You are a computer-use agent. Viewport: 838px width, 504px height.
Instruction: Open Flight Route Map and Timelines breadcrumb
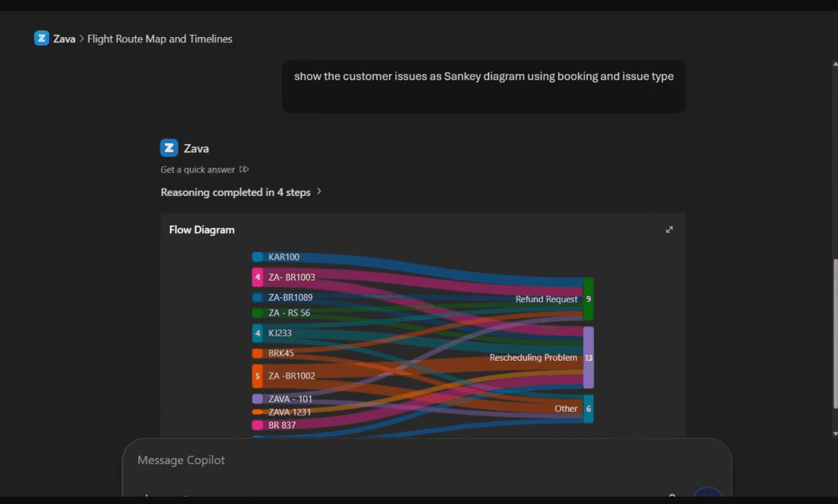[x=160, y=39]
